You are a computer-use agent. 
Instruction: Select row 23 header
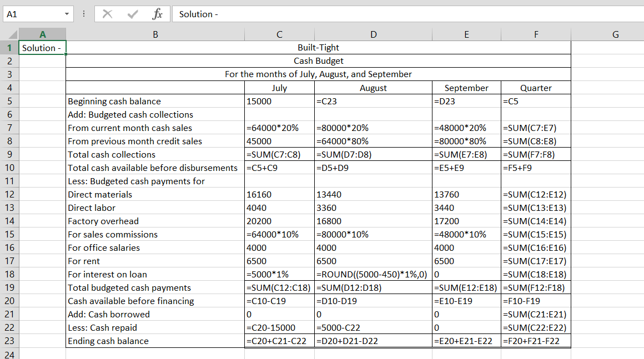[x=9, y=341]
